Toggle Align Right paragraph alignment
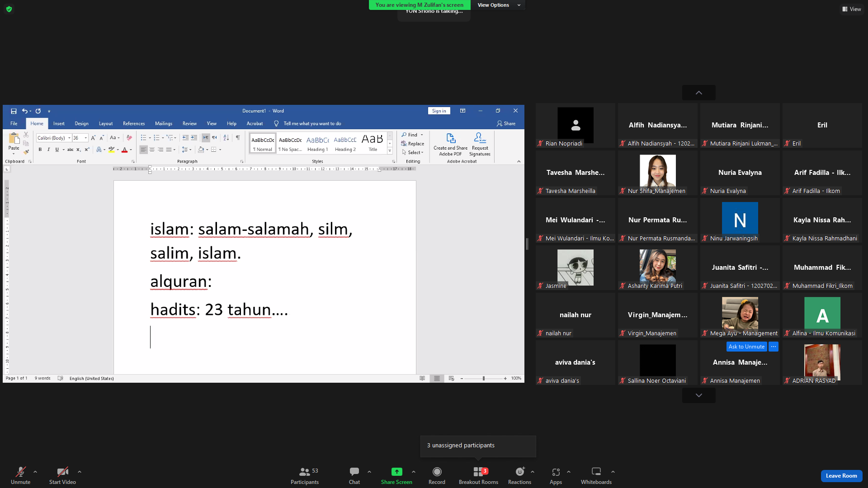Screen dimensions: 868x488 [160, 150]
